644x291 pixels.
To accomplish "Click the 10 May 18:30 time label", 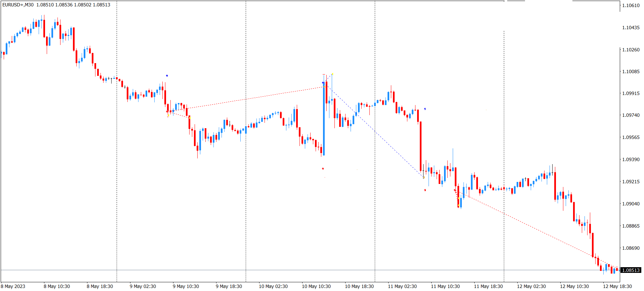I will click(359, 286).
